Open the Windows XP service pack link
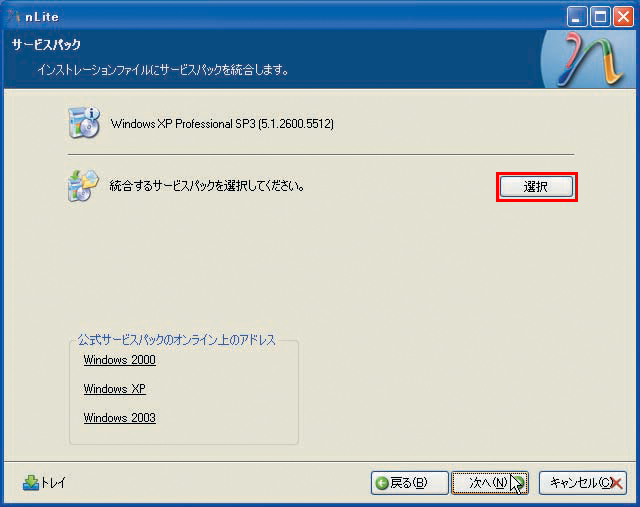The width and height of the screenshot is (640, 507). pyautogui.click(x=114, y=389)
